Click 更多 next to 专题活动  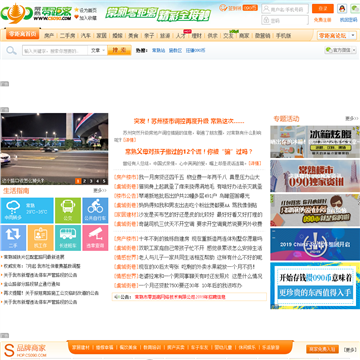point(352,118)
